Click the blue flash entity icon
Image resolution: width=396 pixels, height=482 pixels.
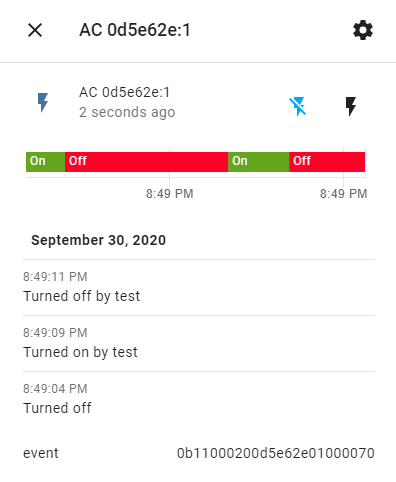(43, 102)
